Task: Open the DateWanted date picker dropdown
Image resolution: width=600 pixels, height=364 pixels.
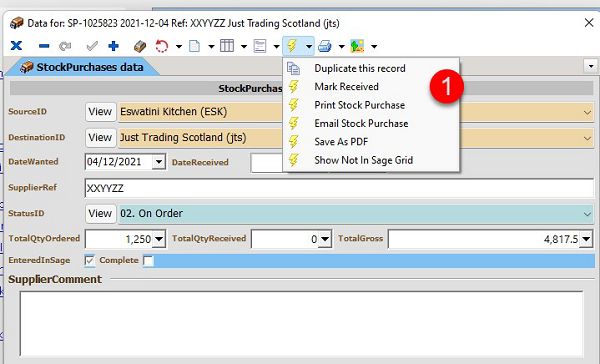Action: click(158, 162)
